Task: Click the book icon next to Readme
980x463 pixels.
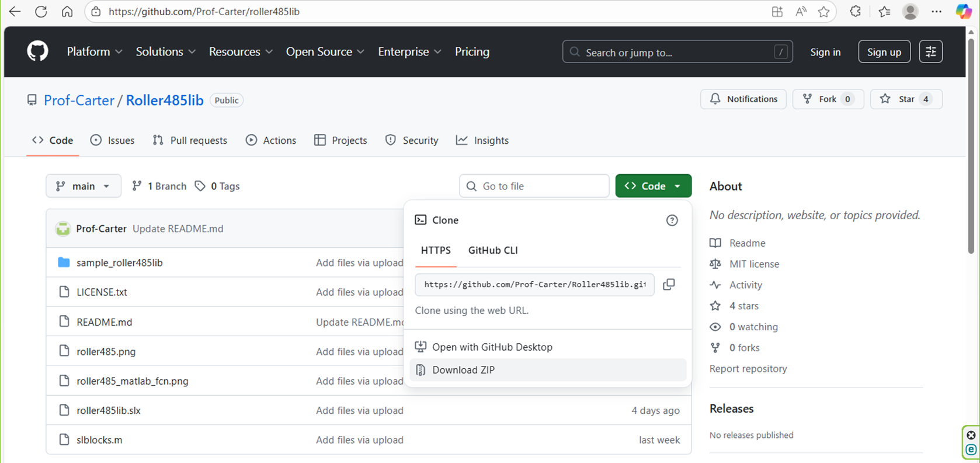Action: 715,243
